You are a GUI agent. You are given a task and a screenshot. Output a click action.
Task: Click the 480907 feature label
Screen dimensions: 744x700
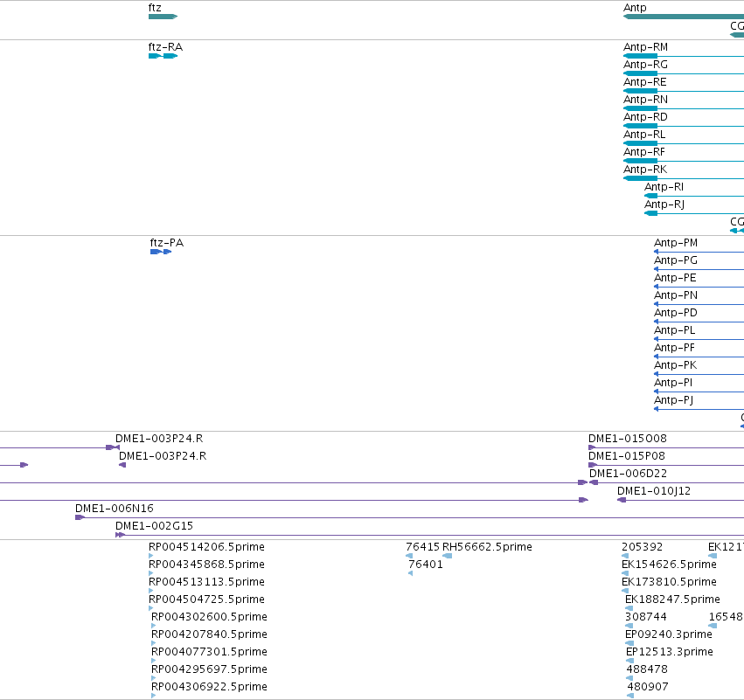click(x=648, y=687)
